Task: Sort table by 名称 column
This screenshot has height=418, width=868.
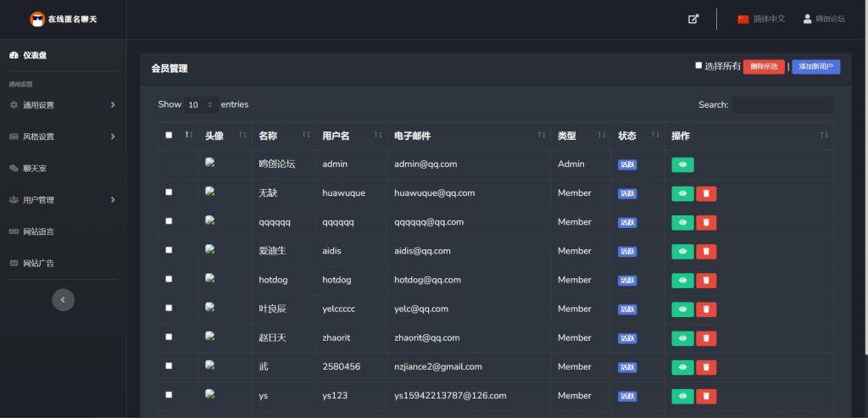Action: click(x=283, y=136)
